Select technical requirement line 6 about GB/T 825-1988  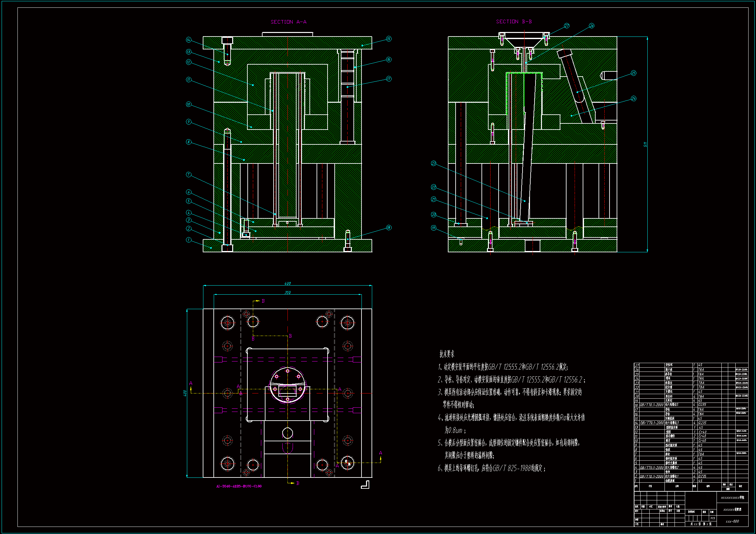491,468
